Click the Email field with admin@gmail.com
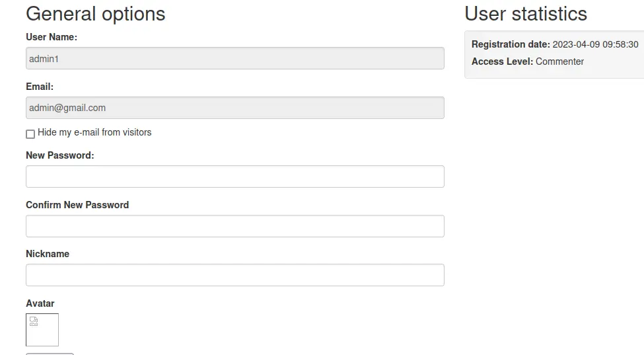644x355 pixels. point(234,108)
